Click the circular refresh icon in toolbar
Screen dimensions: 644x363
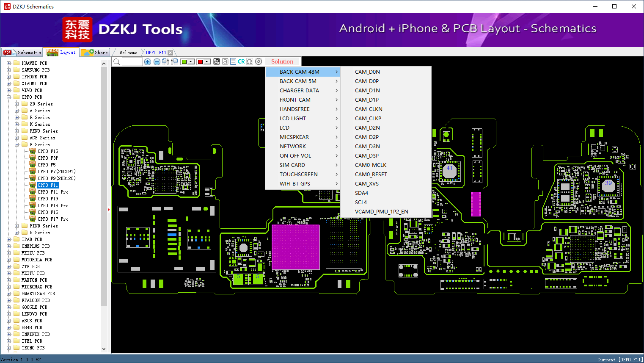click(x=259, y=62)
